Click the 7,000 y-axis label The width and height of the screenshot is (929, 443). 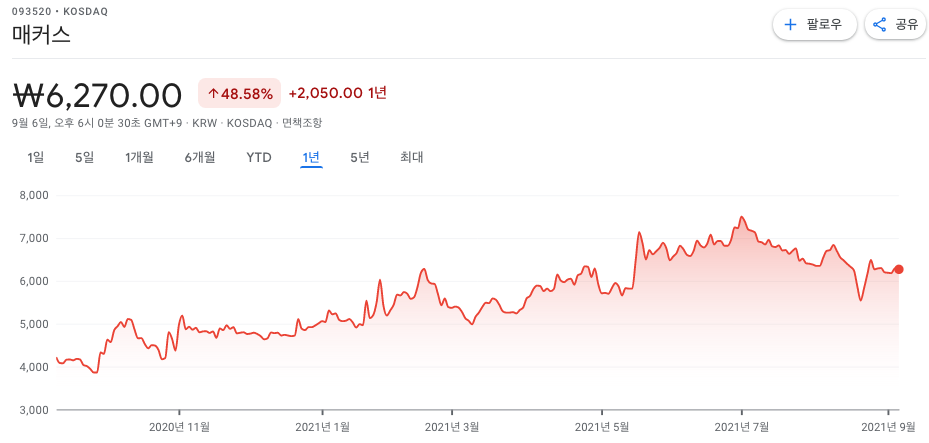click(36, 238)
